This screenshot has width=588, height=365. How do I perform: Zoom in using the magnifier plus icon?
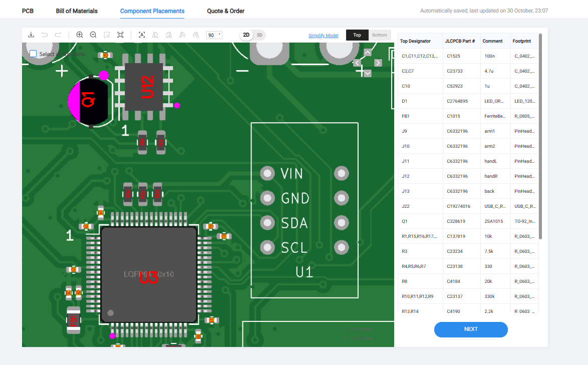tap(80, 35)
